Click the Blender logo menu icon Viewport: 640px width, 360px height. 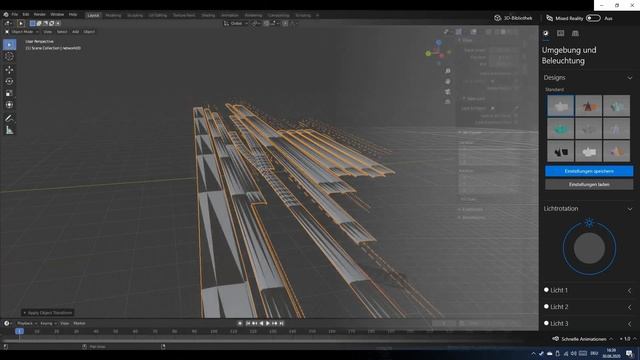pyautogui.click(x=6, y=14)
